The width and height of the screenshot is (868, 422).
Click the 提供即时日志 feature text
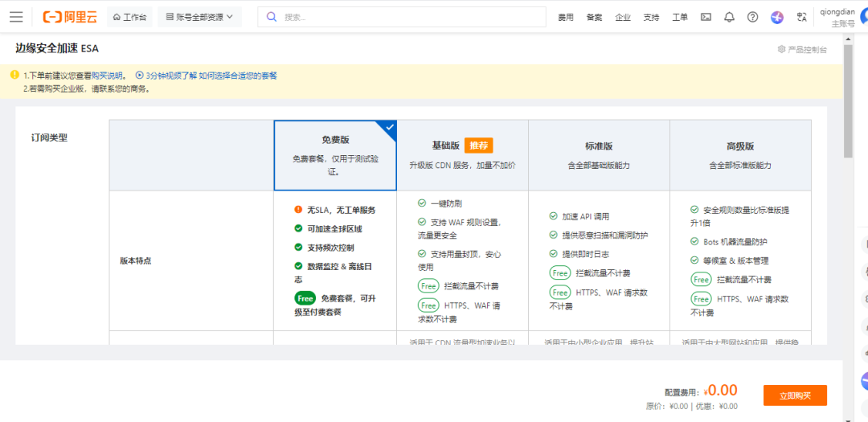pos(586,254)
